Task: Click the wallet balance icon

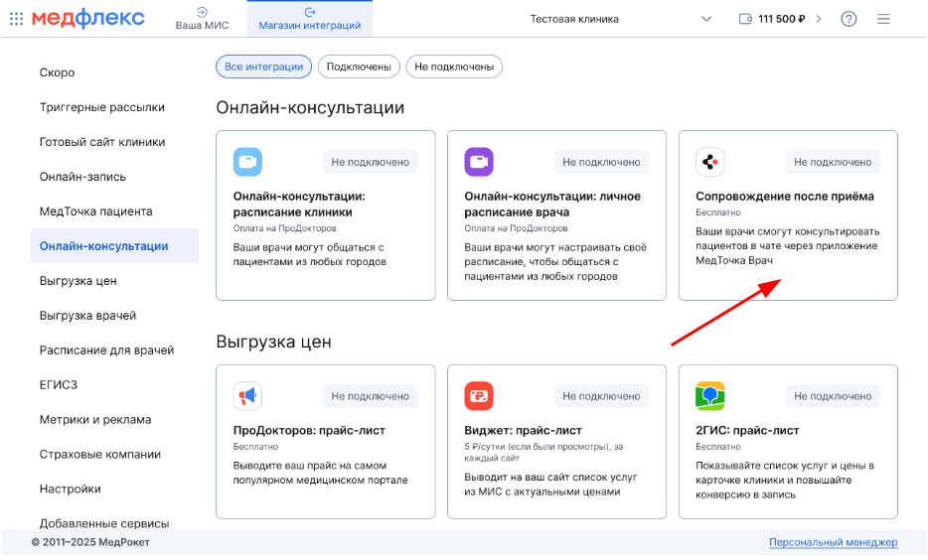Action: pyautogui.click(x=746, y=19)
